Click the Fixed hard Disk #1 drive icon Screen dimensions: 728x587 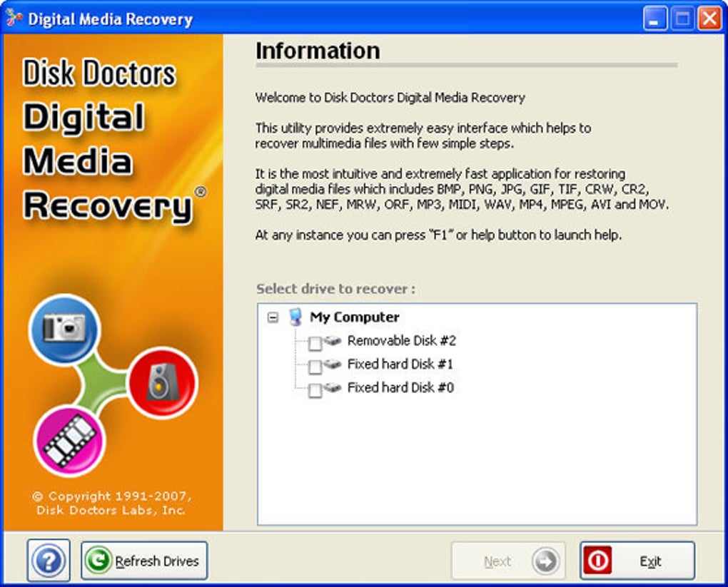(333, 364)
